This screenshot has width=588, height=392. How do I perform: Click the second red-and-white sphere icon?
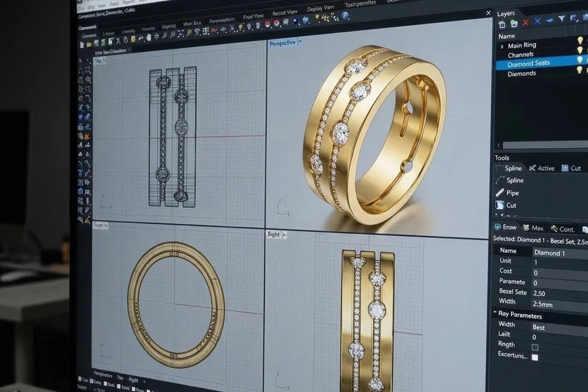(277, 23)
